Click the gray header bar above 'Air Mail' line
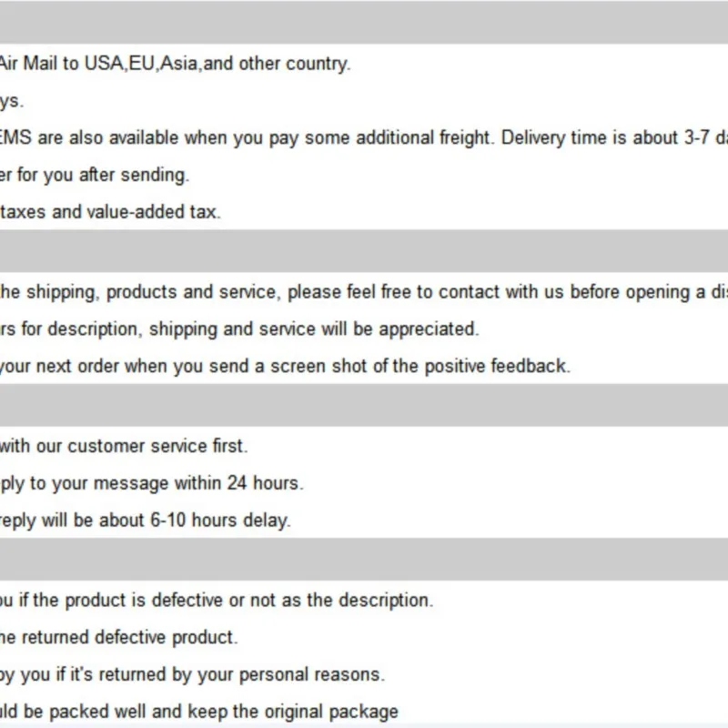728x728 pixels. click(x=364, y=23)
